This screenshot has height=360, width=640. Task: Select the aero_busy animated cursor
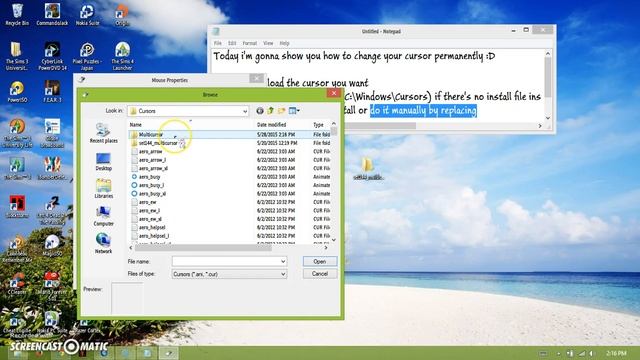(149, 177)
